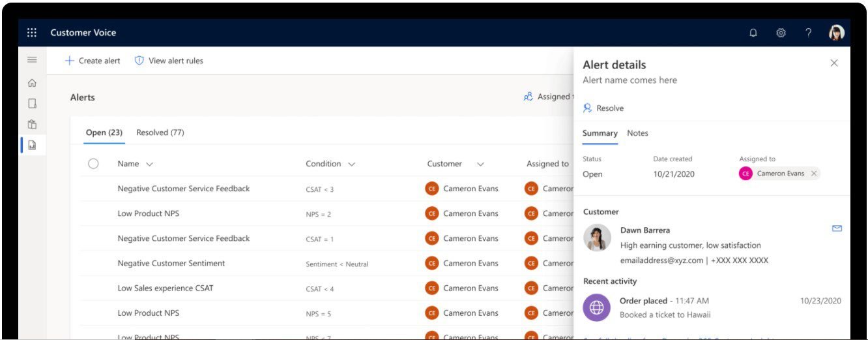
Task: Click View alert rules
Action: tap(169, 61)
